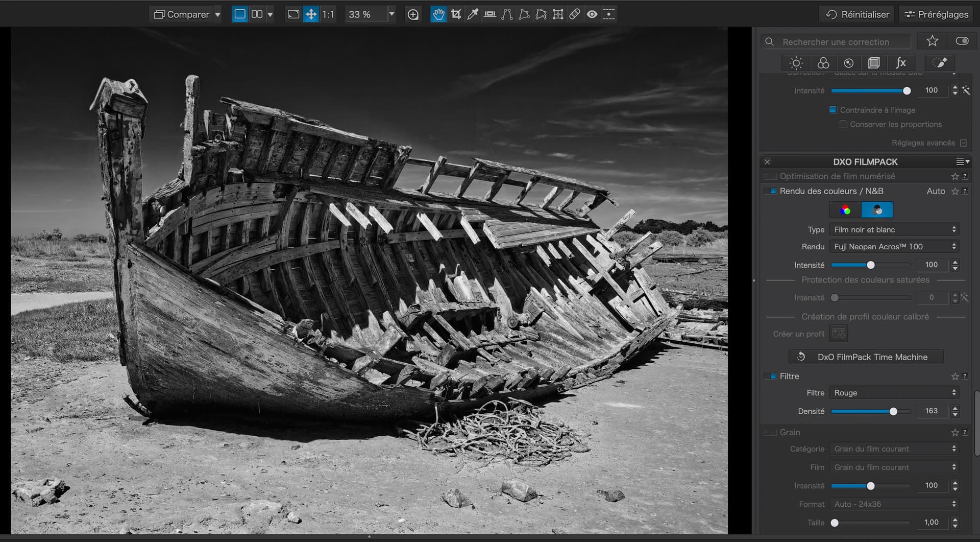This screenshot has height=542, width=980.
Task: Open the Rendu Fuji Neopan Acros dropdown
Action: point(894,246)
